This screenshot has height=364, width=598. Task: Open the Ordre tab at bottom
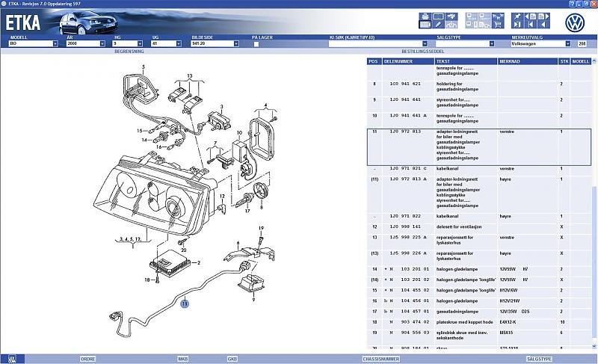pyautogui.click(x=87, y=359)
